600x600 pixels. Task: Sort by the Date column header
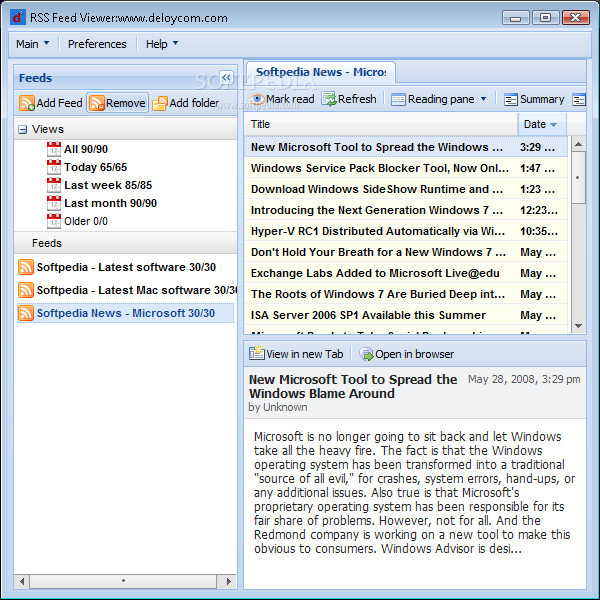tap(541, 124)
